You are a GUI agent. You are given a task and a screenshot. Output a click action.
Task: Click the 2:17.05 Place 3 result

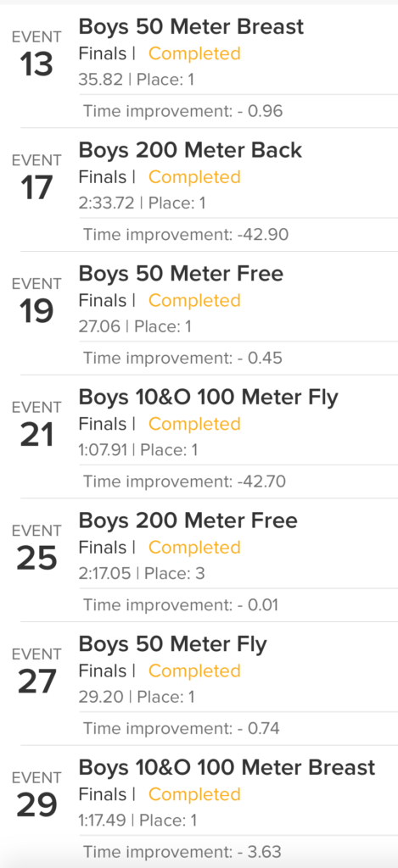142,574
